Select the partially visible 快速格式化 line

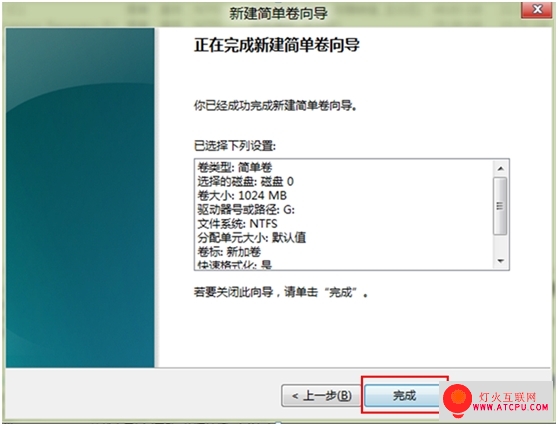click(x=235, y=264)
